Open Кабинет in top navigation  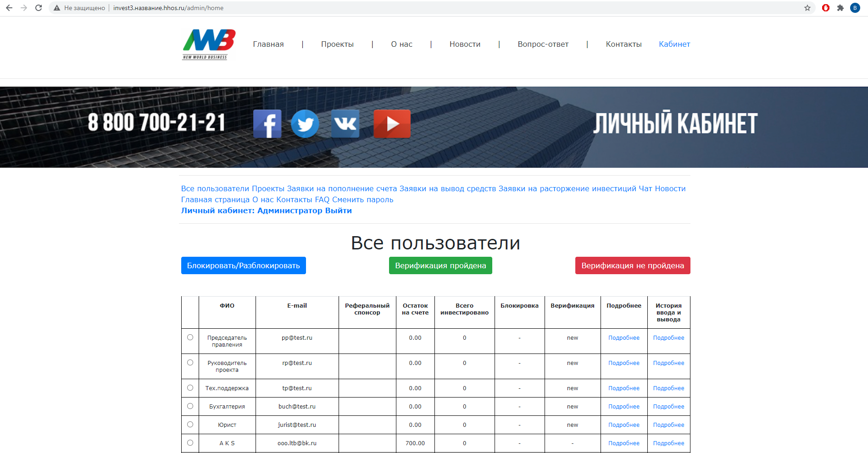[674, 44]
